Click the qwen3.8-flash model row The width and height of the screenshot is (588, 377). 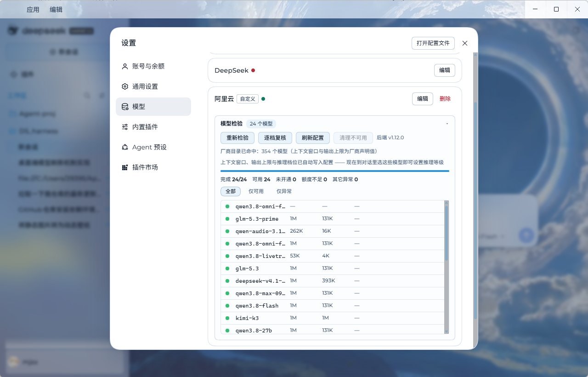(332, 306)
